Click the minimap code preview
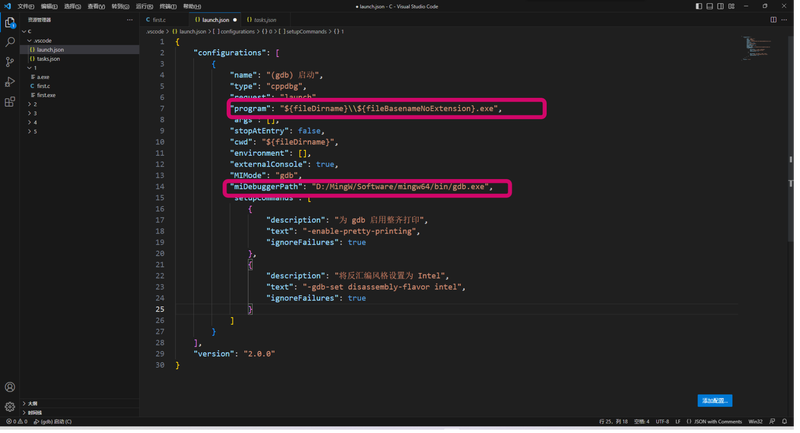Image resolution: width=800 pixels, height=433 pixels. 757,48
